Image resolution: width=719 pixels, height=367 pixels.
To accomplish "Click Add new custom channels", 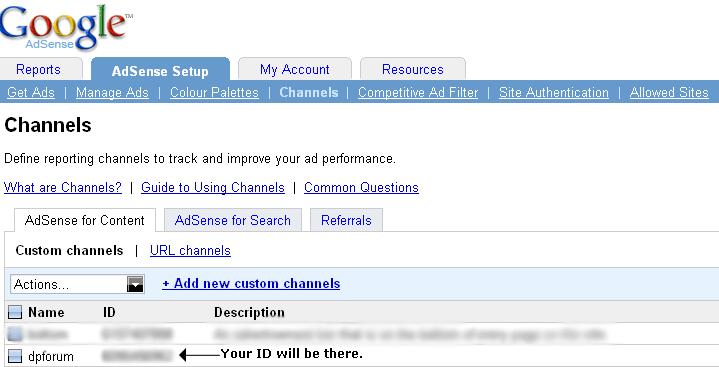I will click(x=251, y=284).
